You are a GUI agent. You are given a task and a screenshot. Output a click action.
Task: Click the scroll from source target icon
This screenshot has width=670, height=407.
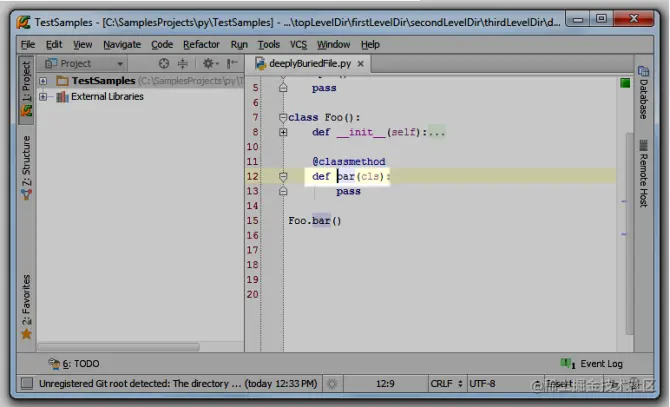point(164,64)
